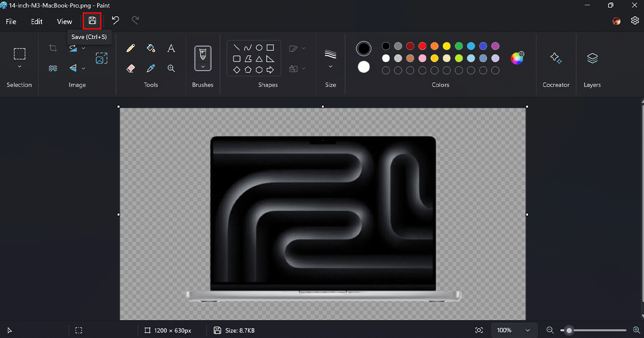The height and width of the screenshot is (338, 644).
Task: Switch active color to Color 2 (white)
Action: click(x=363, y=68)
